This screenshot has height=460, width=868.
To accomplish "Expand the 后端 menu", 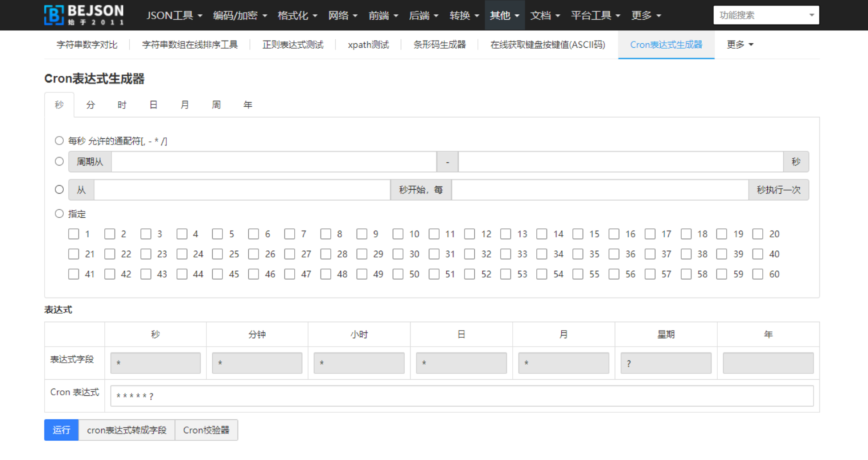I will point(424,16).
